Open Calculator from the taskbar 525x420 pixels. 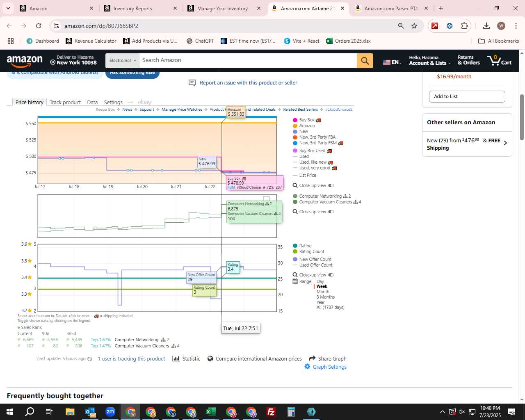pos(291,412)
